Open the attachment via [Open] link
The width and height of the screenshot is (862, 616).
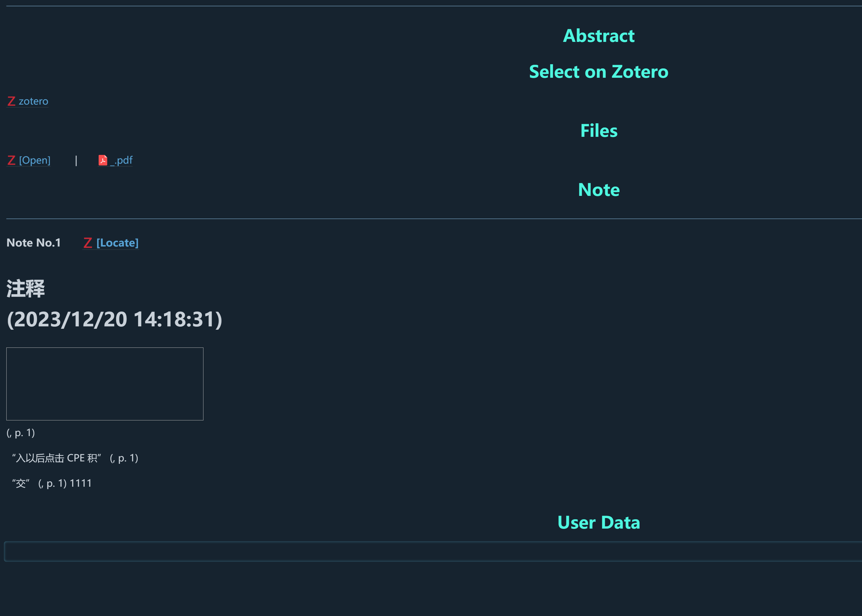click(x=35, y=160)
